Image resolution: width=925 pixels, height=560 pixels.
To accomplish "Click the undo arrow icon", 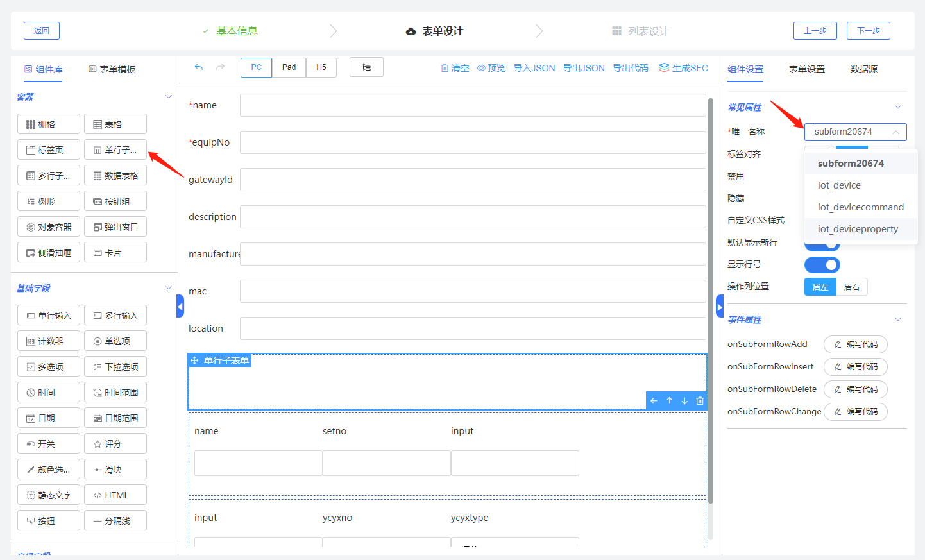I will (199, 67).
